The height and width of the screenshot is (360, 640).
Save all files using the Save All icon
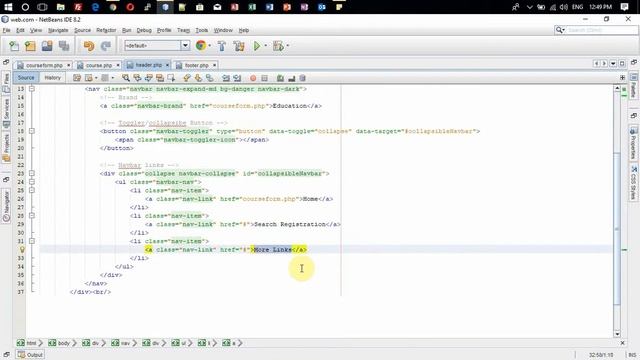click(x=64, y=46)
